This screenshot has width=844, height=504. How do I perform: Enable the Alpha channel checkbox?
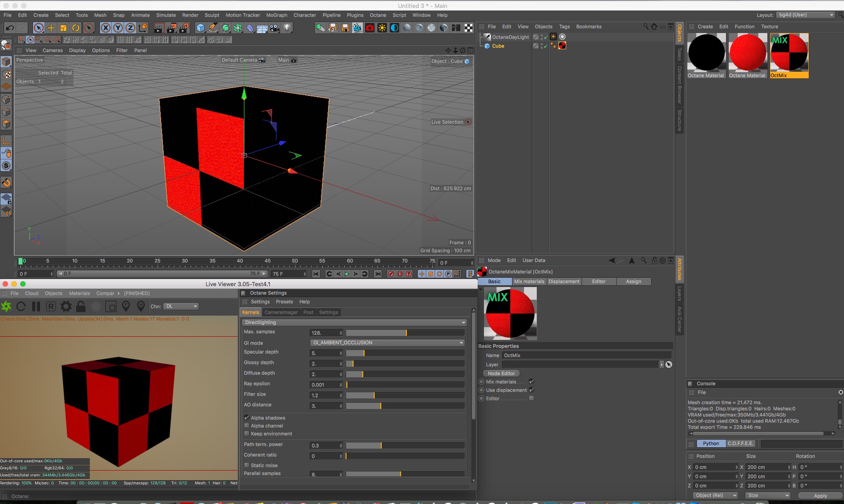click(x=247, y=426)
